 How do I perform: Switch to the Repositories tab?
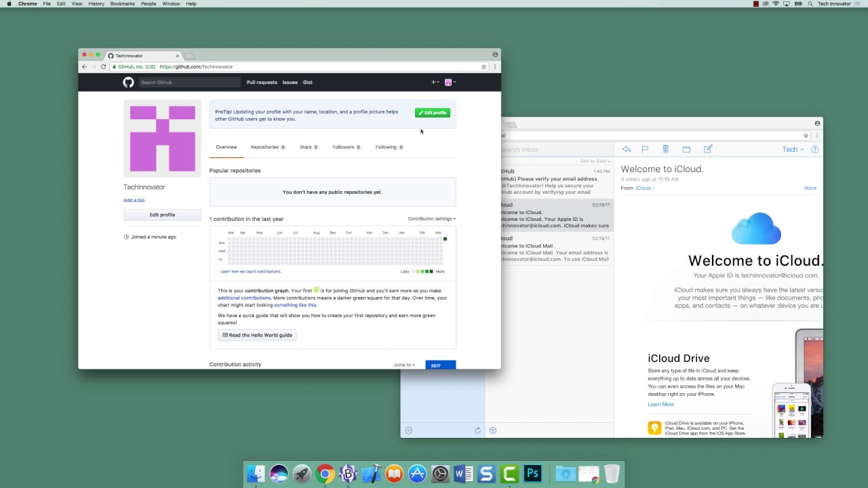point(267,147)
